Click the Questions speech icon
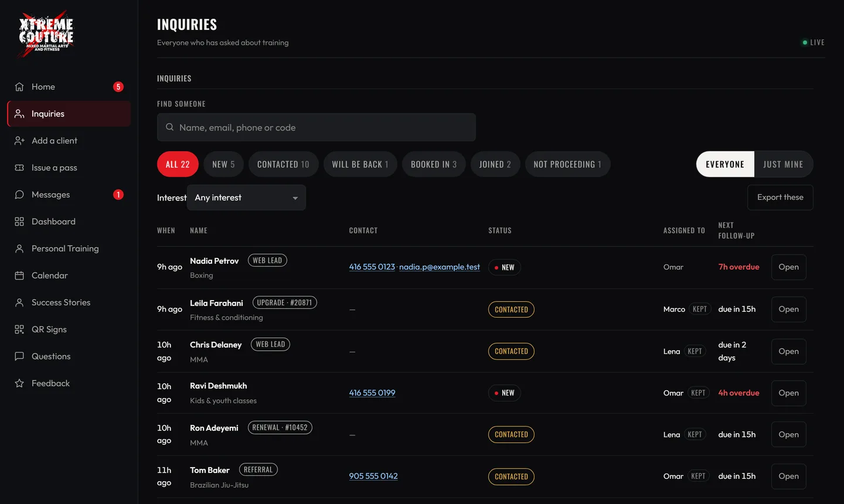The width and height of the screenshot is (844, 504). tap(19, 356)
